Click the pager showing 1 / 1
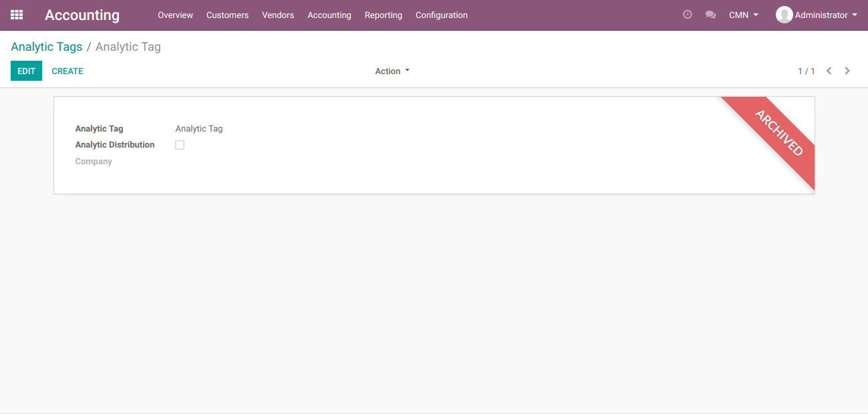The width and height of the screenshot is (868, 414). tap(806, 70)
